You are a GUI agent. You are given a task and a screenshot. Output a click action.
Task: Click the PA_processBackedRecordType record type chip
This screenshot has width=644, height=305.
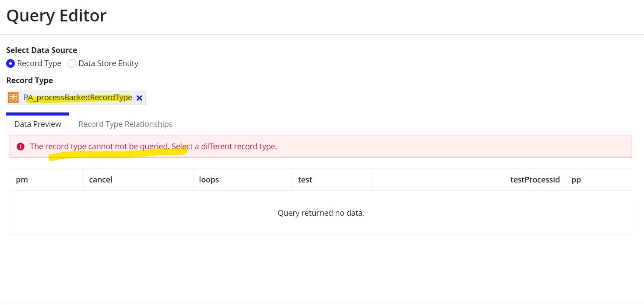coord(76,98)
